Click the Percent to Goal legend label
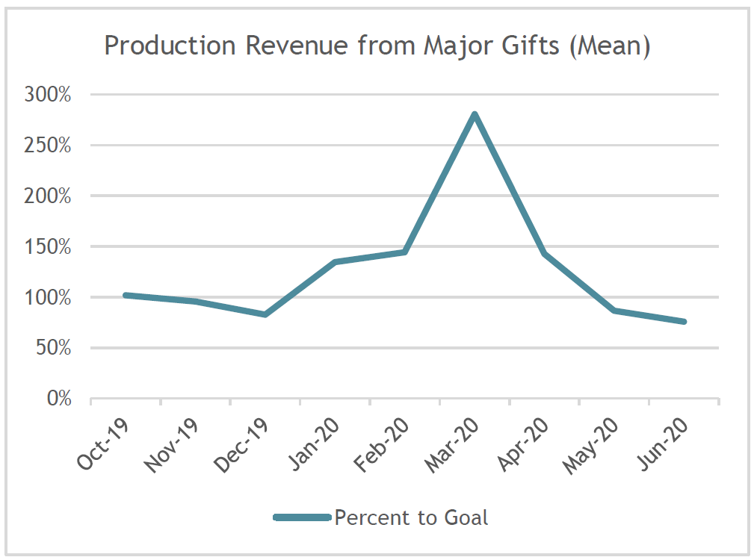Image resolution: width=754 pixels, height=560 pixels. (x=411, y=517)
